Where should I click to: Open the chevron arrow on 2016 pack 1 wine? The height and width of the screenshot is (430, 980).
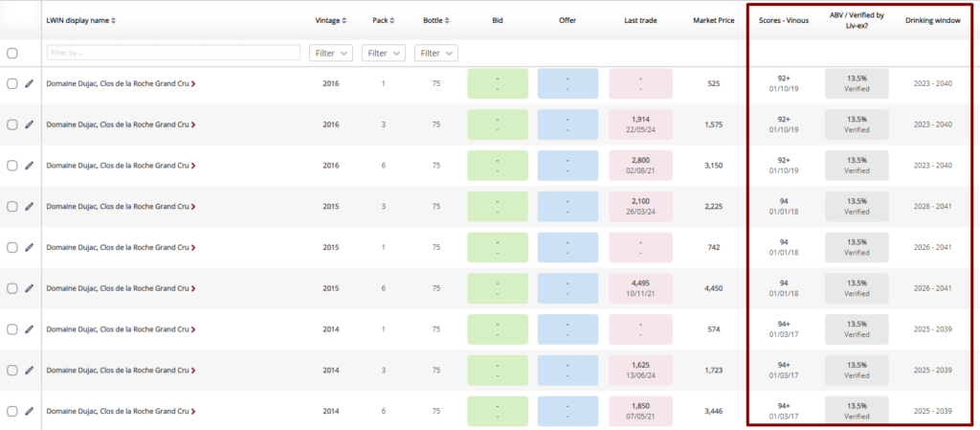193,83
